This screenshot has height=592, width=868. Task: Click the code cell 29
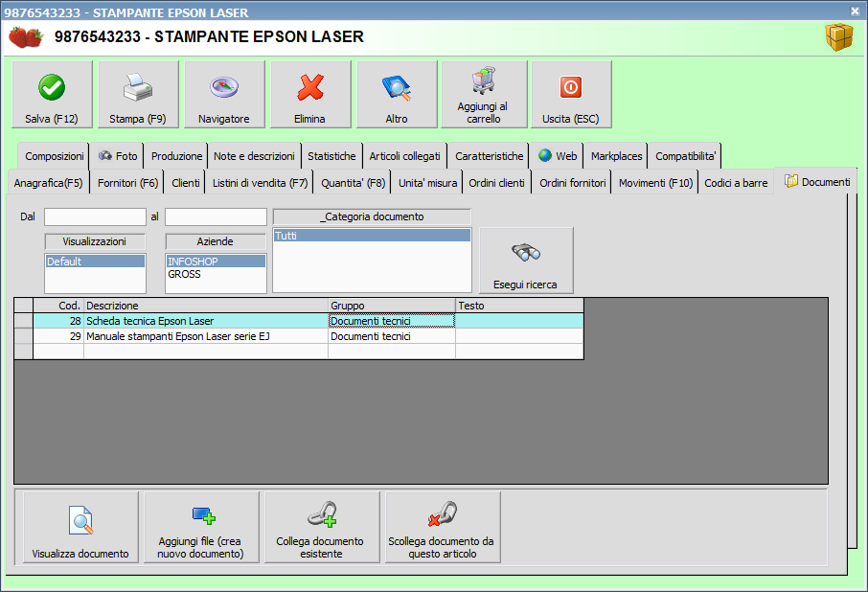pos(58,336)
